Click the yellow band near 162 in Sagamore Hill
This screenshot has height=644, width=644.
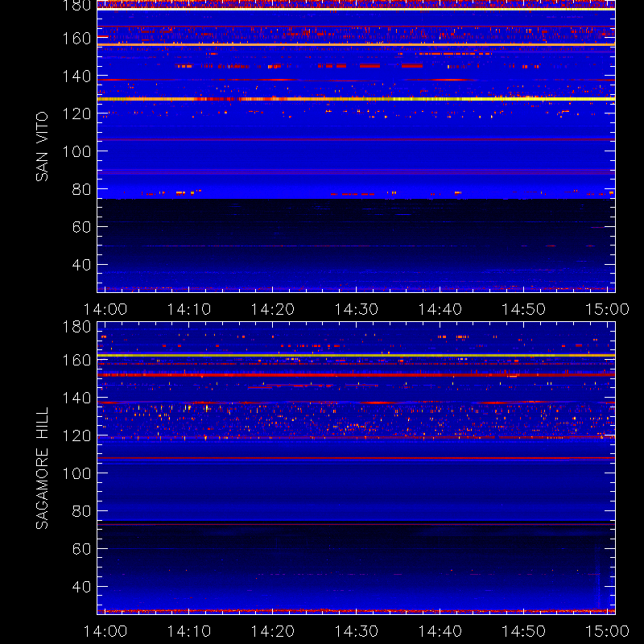point(356,355)
